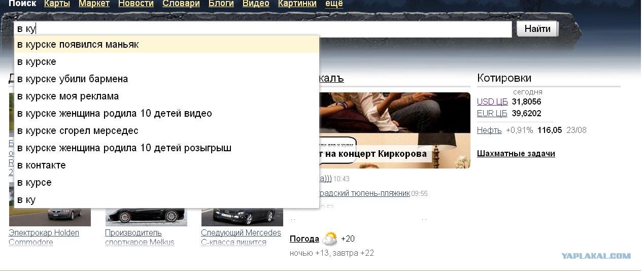The height and width of the screenshot is (271, 644).
Task: Switch to Новости section
Action: coord(135,4)
